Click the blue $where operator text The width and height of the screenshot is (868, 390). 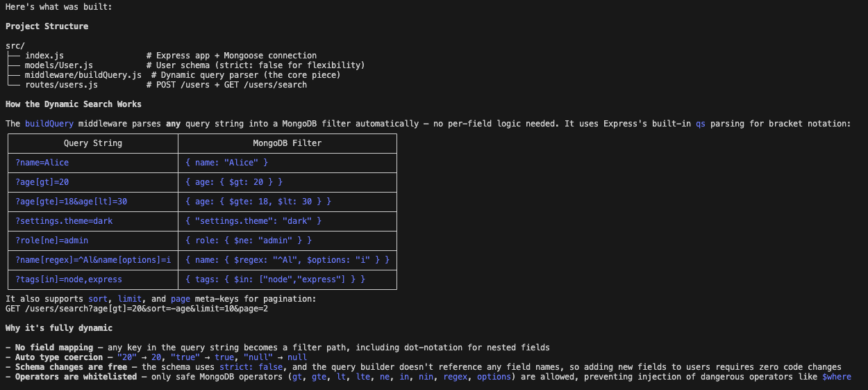tap(836, 377)
